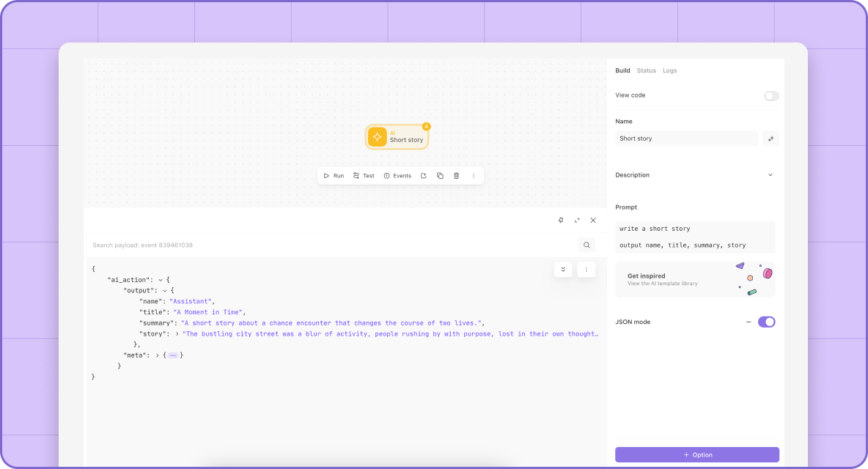The width and height of the screenshot is (868, 469).
Task: Open the Events list for Short story
Action: click(397, 176)
